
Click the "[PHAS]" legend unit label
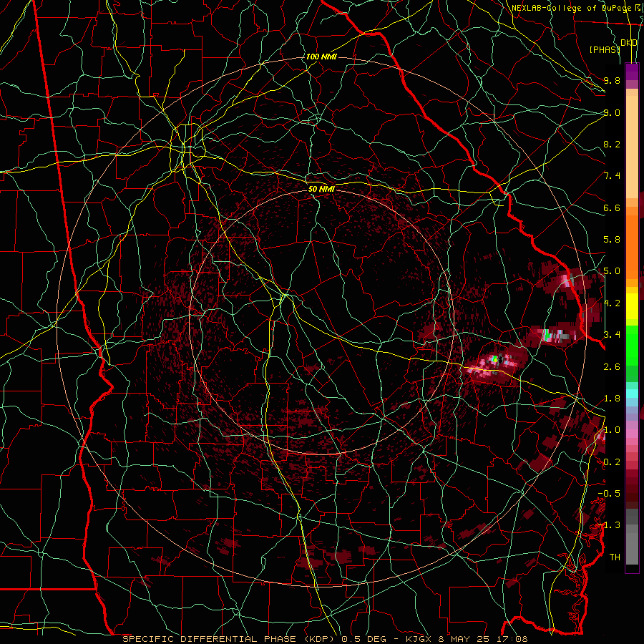[605, 49]
